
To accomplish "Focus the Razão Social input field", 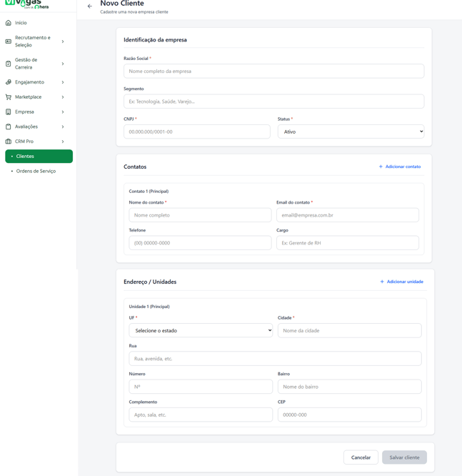I will [x=273, y=71].
